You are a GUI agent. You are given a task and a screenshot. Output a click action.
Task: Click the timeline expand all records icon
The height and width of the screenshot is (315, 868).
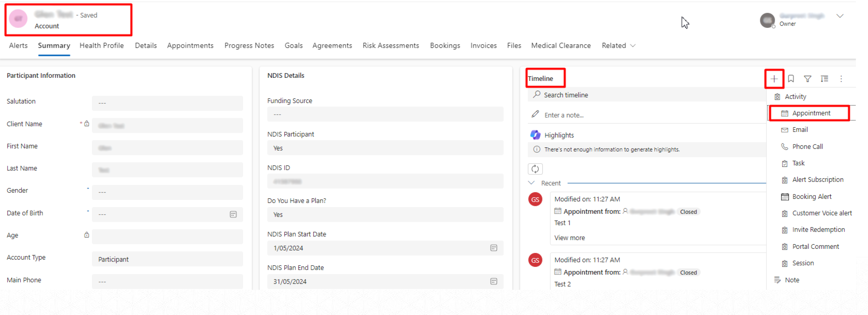tap(824, 79)
